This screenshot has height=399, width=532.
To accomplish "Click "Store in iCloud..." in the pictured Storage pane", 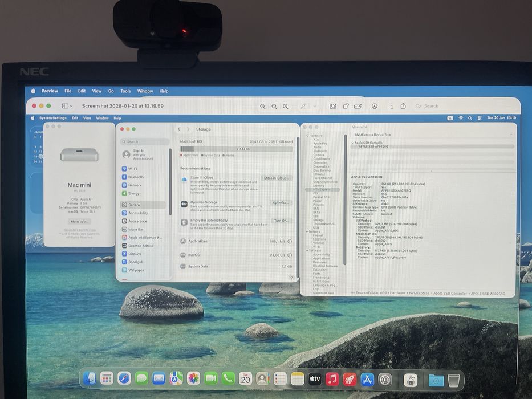I will [x=276, y=178].
